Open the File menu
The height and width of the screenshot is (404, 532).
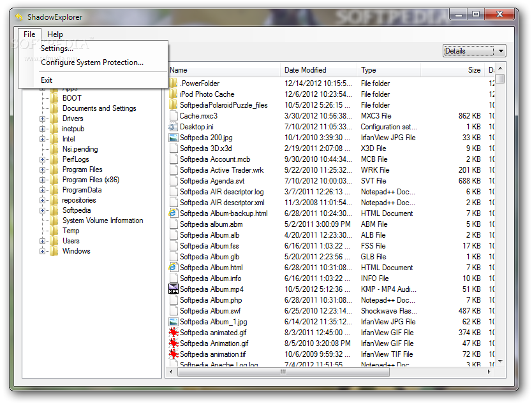(29, 34)
